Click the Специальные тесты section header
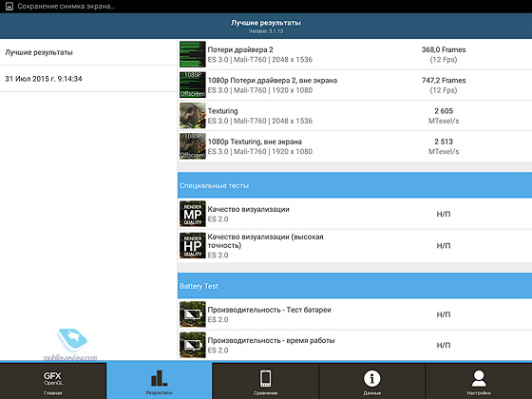The width and height of the screenshot is (532, 399). (355, 185)
